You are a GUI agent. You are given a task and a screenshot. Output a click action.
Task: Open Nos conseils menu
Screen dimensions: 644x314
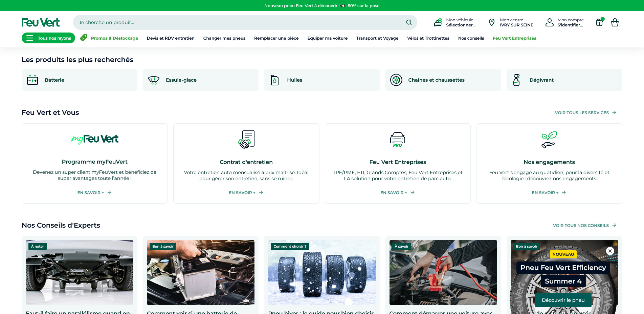pyautogui.click(x=471, y=38)
